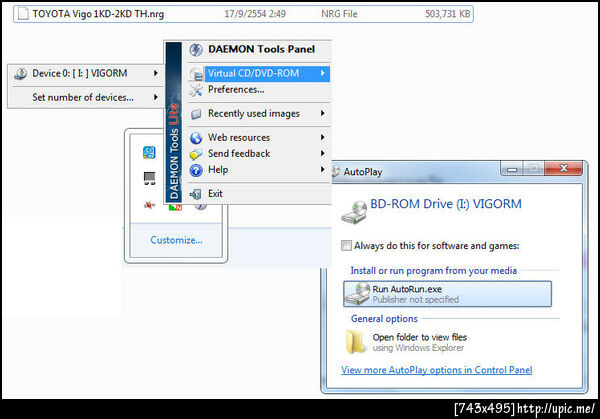
Task: Open the Send feedback submenu
Action: (x=259, y=153)
